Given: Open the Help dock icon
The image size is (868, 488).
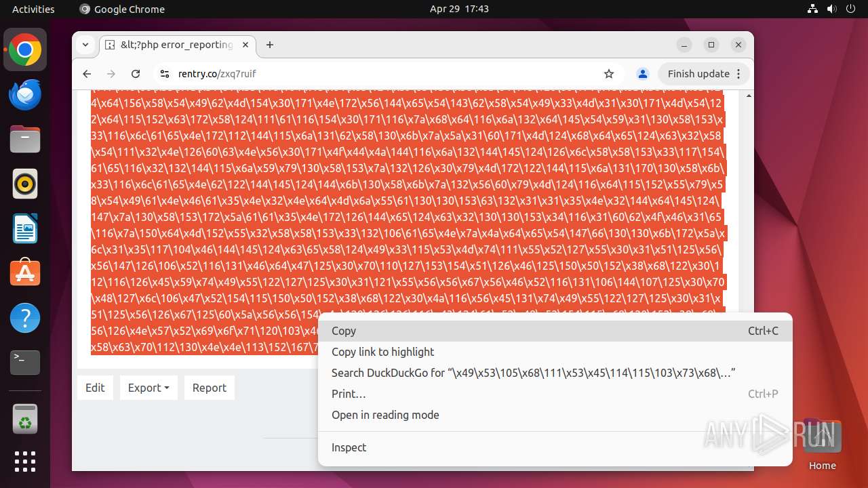Looking at the screenshot, I should point(25,318).
